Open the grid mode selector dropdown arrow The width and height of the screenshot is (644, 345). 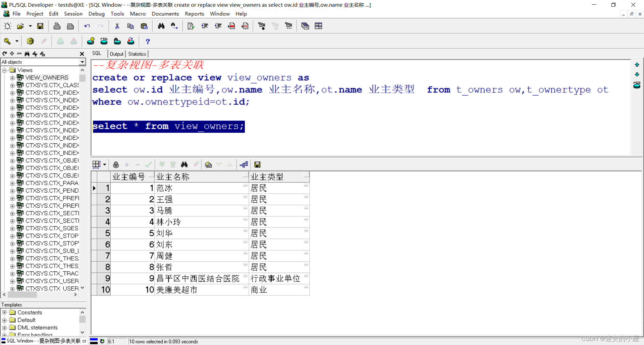105,164
